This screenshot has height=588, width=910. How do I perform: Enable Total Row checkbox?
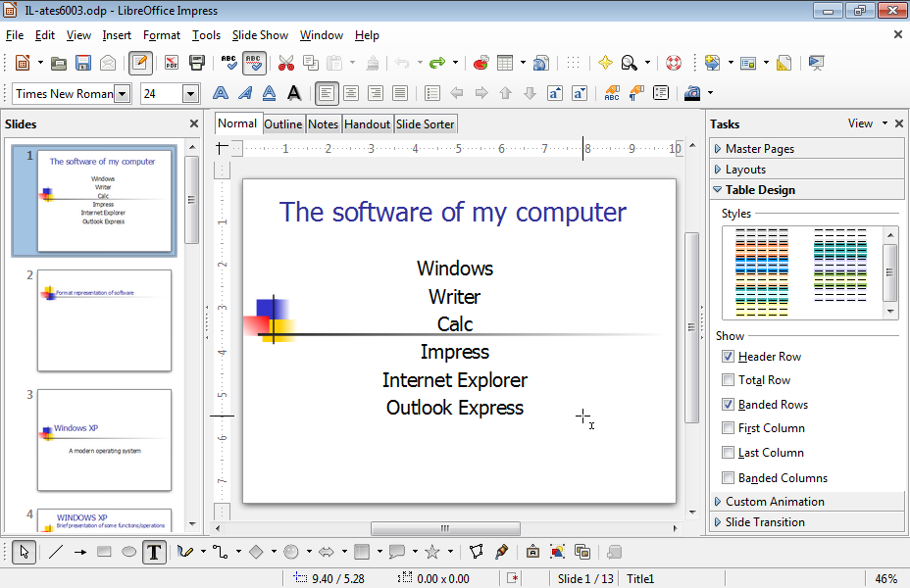(728, 380)
